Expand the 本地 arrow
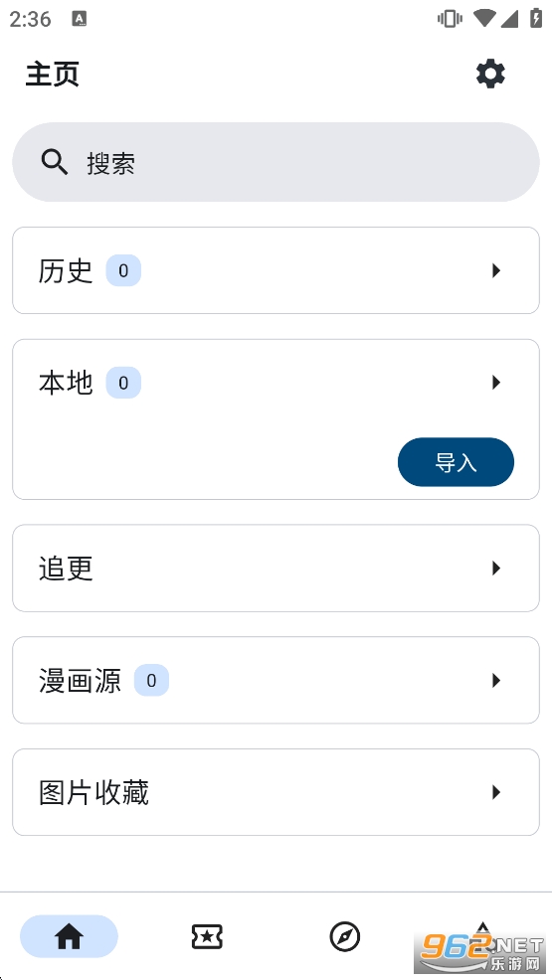Image resolution: width=552 pixels, height=980 pixels. tap(496, 382)
